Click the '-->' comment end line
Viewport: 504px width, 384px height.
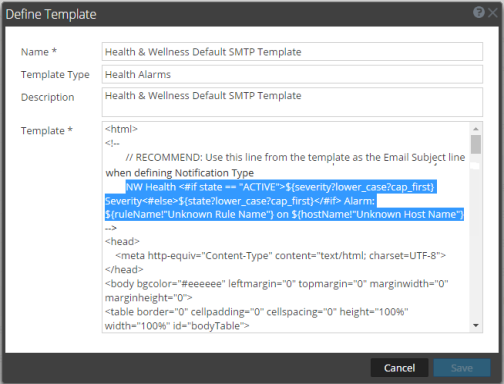tap(111, 228)
